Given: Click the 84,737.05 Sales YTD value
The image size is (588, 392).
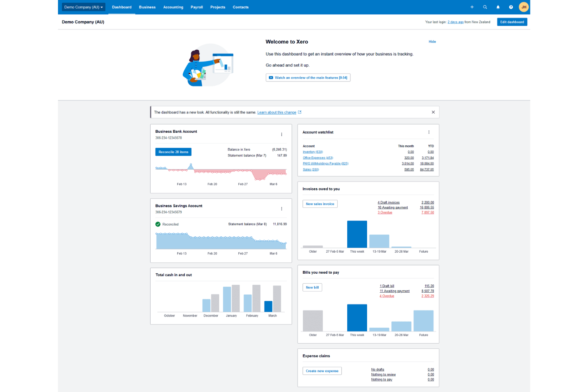Looking at the screenshot, I should [x=427, y=170].
